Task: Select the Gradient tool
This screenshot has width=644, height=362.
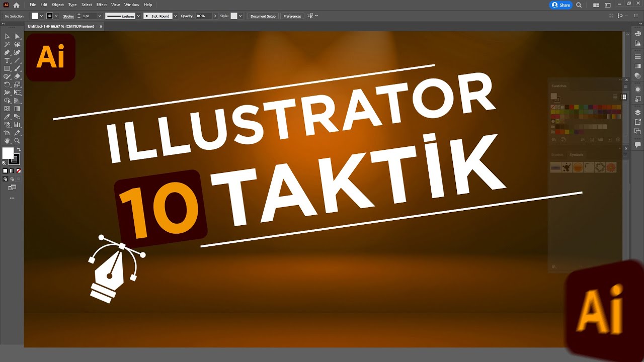Action: pos(17,109)
